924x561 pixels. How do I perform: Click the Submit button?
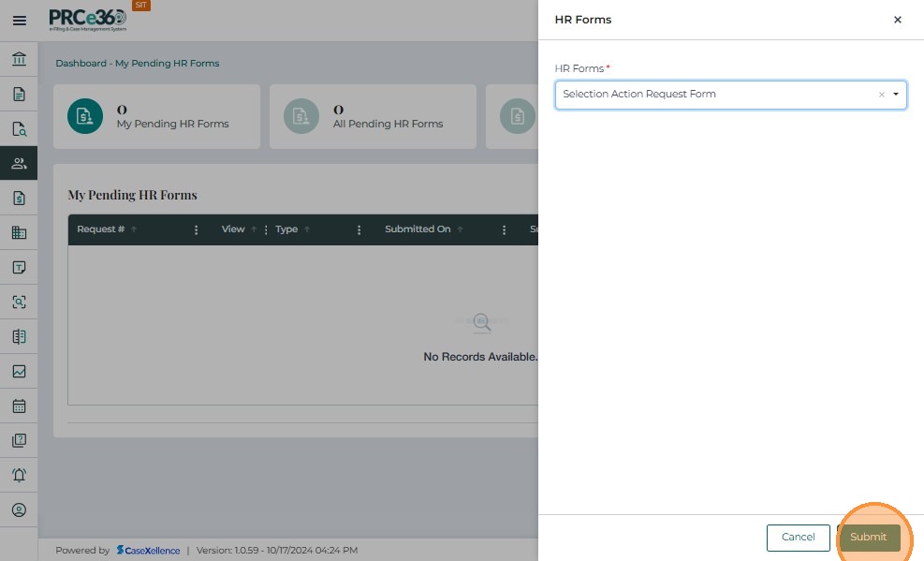pos(868,538)
